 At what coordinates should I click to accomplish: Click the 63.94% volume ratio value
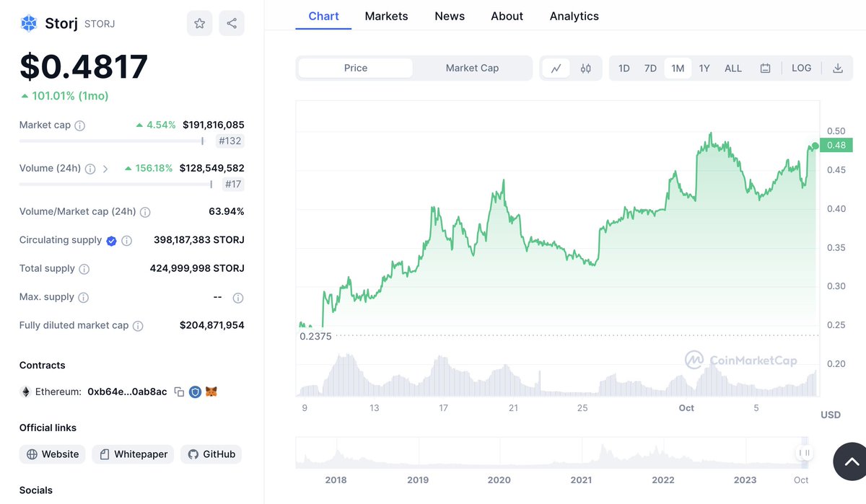[227, 211]
